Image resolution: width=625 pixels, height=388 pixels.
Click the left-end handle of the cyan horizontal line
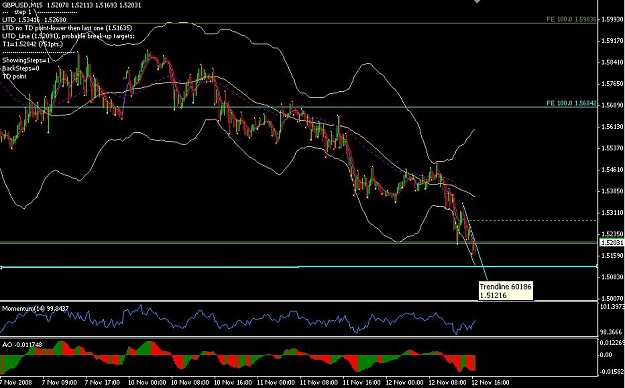[x=1, y=267]
